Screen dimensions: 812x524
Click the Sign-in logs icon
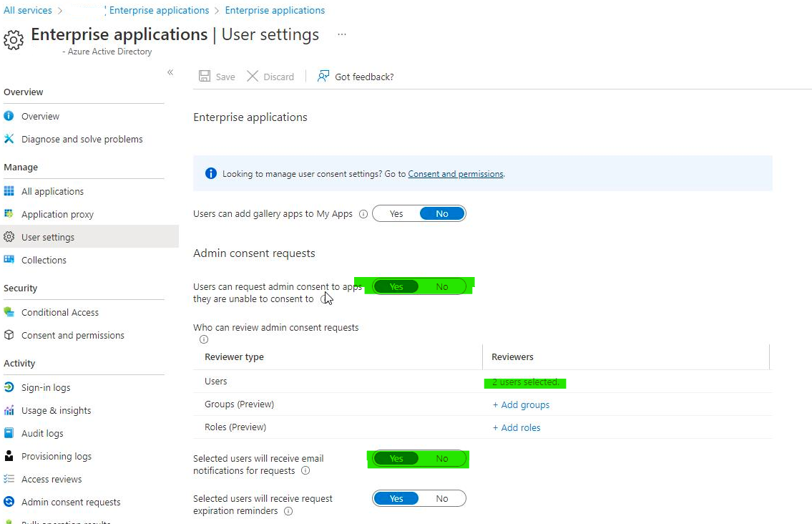click(x=9, y=387)
